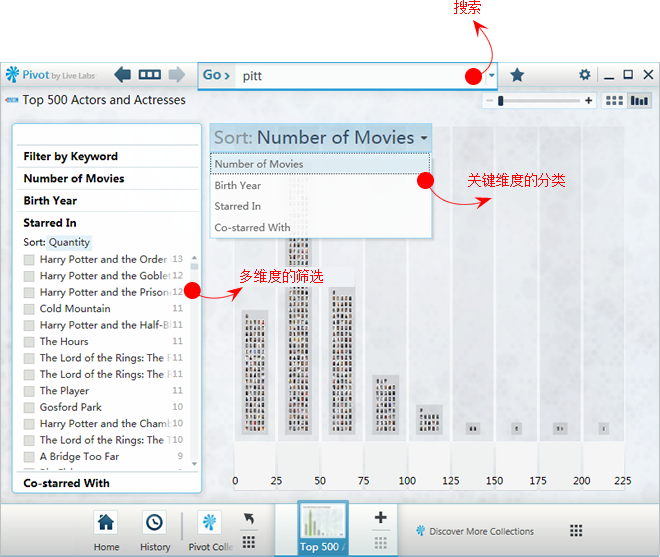Screen dimensions: 660x557
Task: Open settings via the gear icon
Action: (x=585, y=75)
